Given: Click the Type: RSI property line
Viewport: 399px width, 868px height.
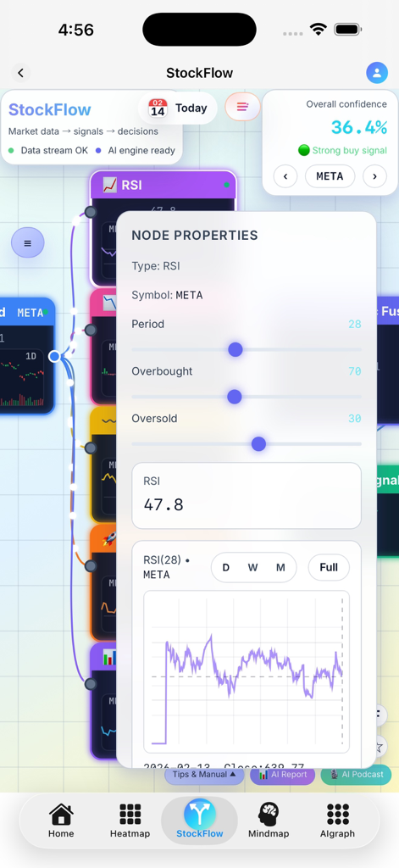Looking at the screenshot, I should (156, 265).
